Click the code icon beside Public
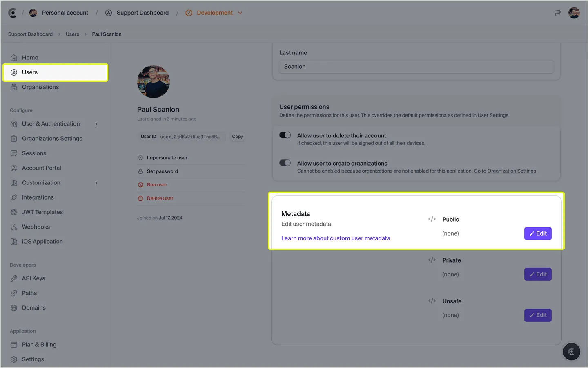Viewport: 588px width, 368px height. [x=432, y=219]
